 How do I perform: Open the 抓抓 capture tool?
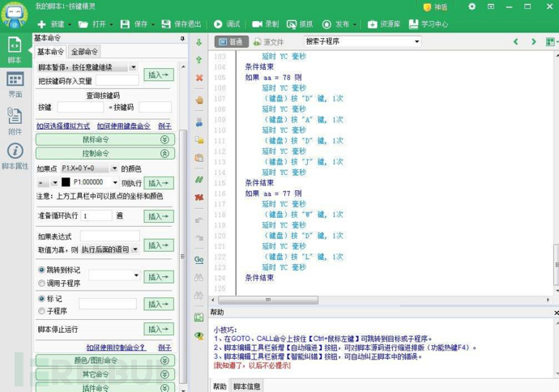point(300,24)
